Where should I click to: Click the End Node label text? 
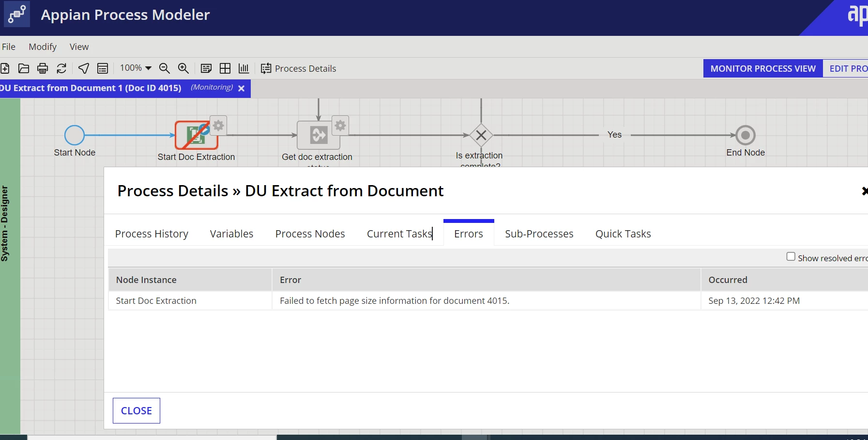click(746, 152)
